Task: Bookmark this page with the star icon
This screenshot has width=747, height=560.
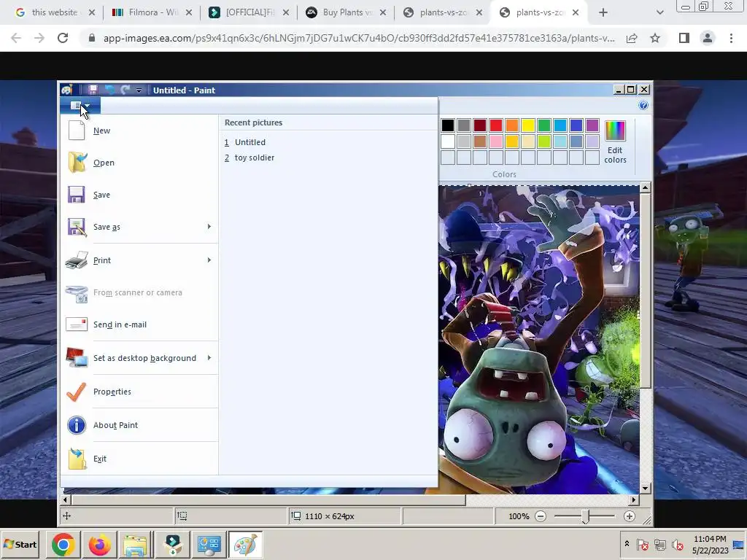Action: tap(655, 38)
